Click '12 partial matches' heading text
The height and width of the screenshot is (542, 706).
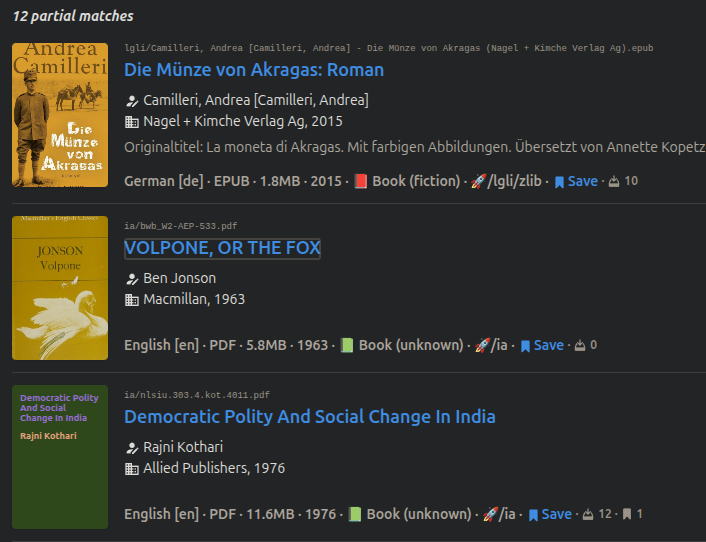(x=73, y=16)
